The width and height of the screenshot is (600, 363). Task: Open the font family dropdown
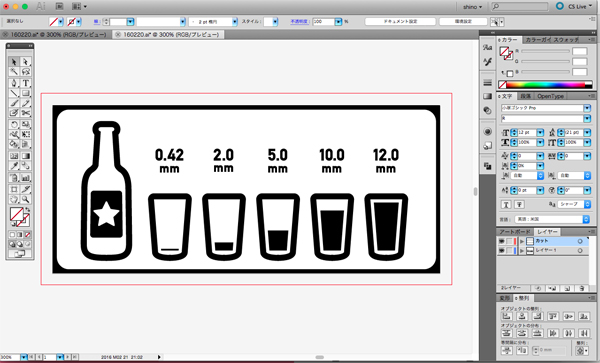coord(587,108)
